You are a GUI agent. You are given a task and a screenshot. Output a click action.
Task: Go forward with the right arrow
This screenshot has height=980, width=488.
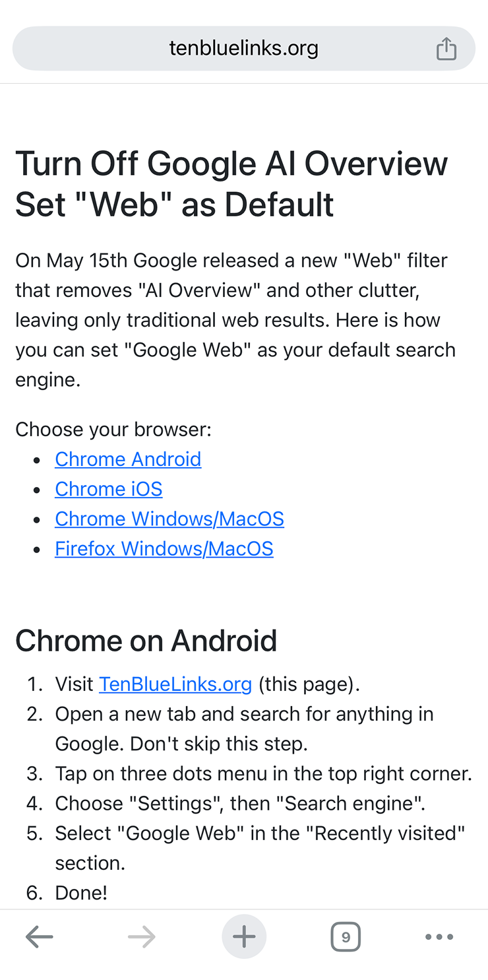(141, 936)
